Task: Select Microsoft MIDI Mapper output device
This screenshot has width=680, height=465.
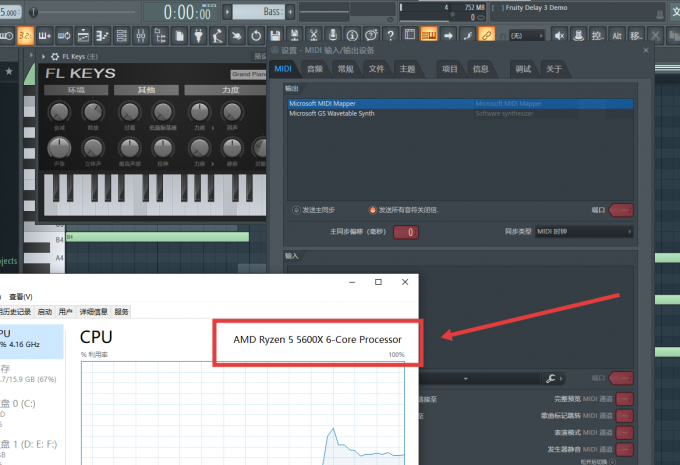Action: (x=460, y=104)
